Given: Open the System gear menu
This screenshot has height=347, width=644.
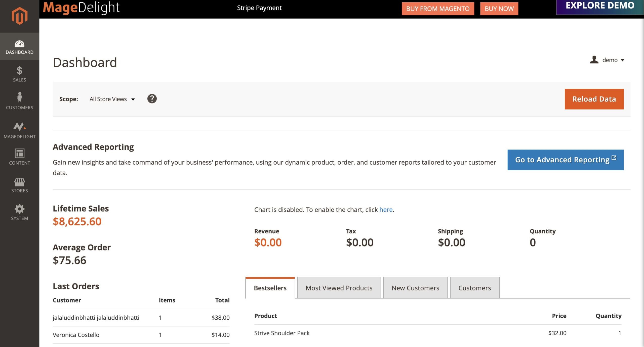Looking at the screenshot, I should (x=19, y=212).
